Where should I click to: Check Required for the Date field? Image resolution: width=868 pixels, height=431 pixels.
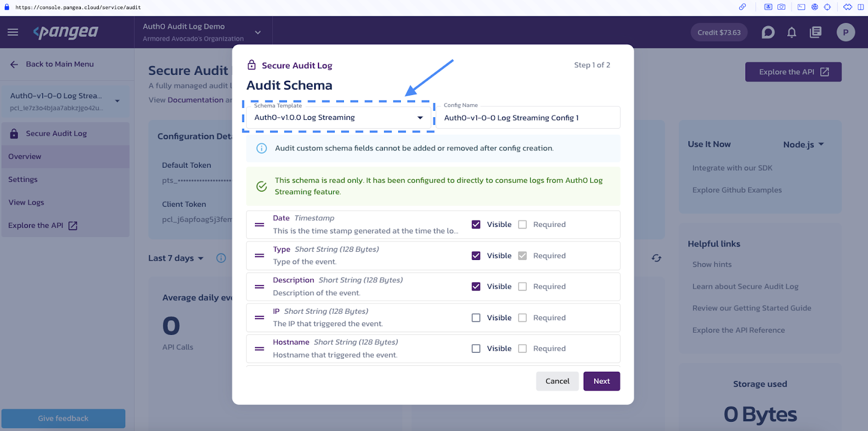pos(522,224)
